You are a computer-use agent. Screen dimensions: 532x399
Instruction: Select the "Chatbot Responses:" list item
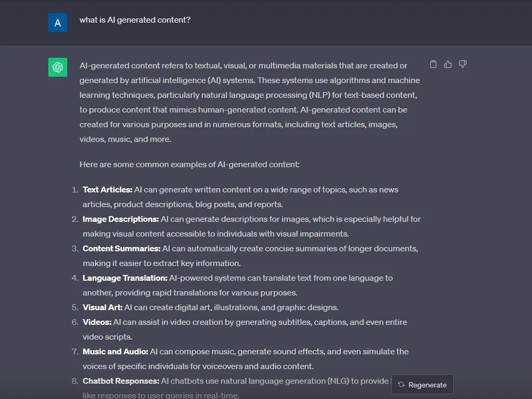(121, 381)
